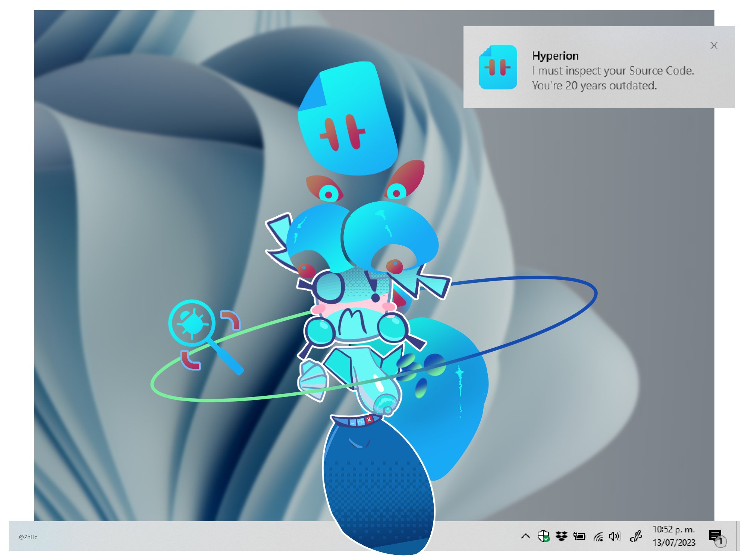The width and height of the screenshot is (748, 560).
Task: Dismiss the Hyperion notification
Action: coord(714,45)
